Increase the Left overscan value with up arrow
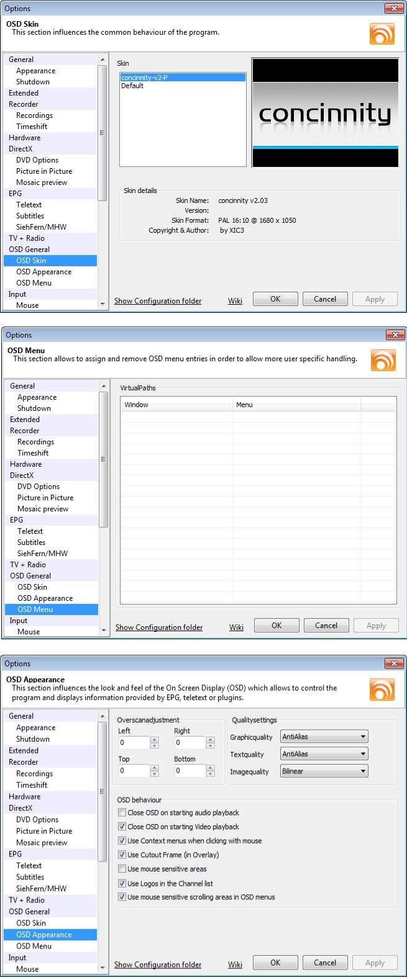Screen dimensions: 407x980 coord(155,739)
